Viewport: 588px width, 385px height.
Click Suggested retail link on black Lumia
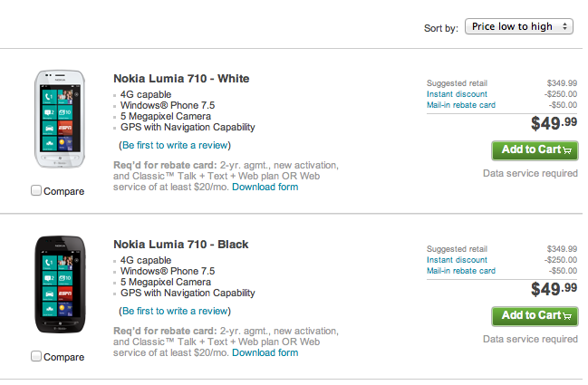pos(457,249)
